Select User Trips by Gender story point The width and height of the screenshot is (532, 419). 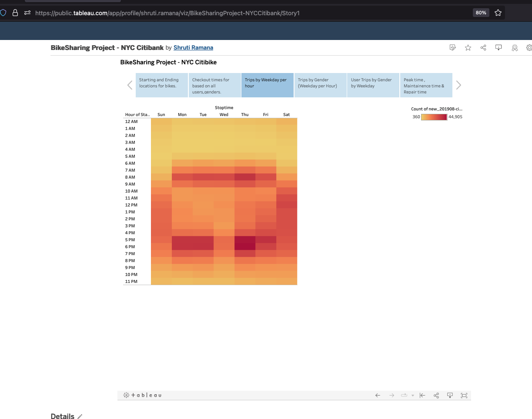373,85
